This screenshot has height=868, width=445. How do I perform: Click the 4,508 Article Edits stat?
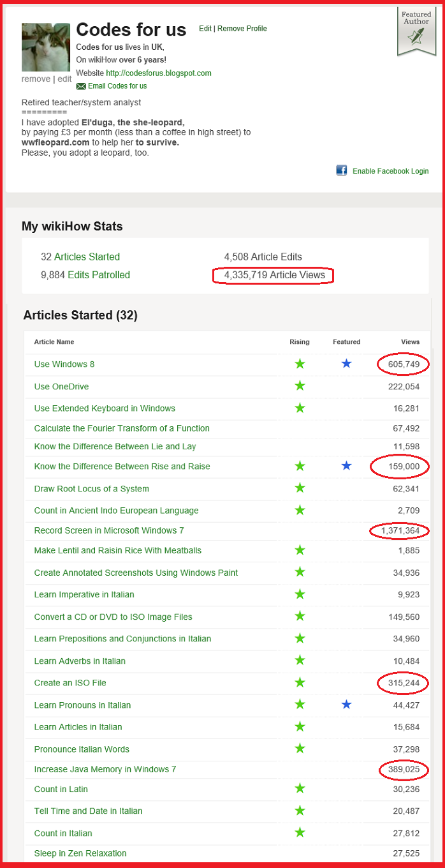pos(263,257)
